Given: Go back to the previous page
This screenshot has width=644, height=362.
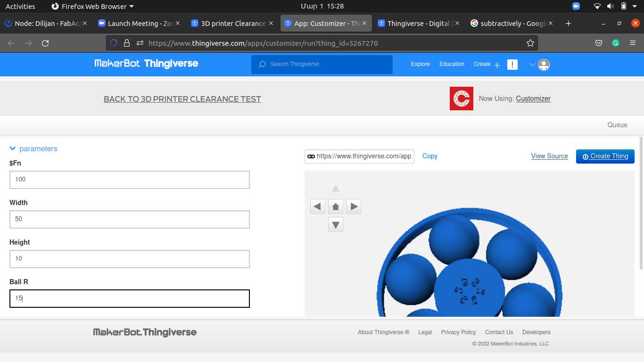Looking at the screenshot, I should [x=11, y=43].
